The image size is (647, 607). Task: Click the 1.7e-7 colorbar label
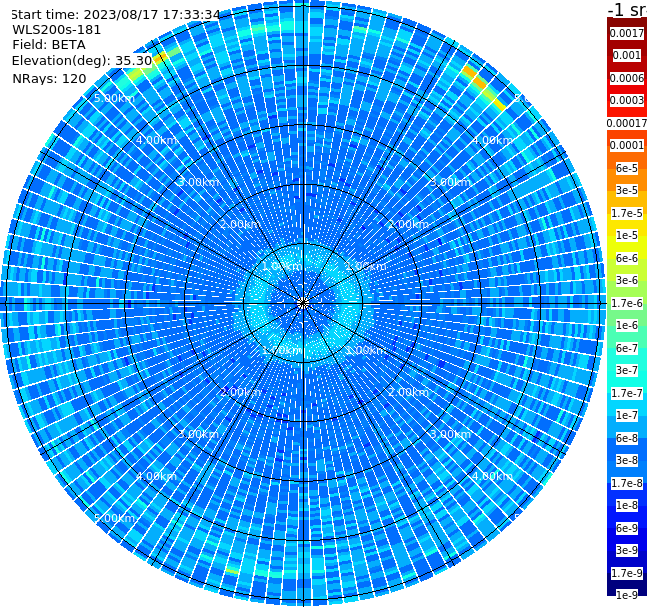click(x=627, y=393)
